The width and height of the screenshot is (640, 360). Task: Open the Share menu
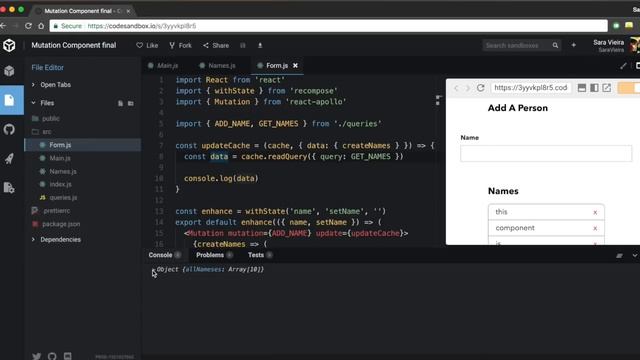pyautogui.click(x=216, y=45)
